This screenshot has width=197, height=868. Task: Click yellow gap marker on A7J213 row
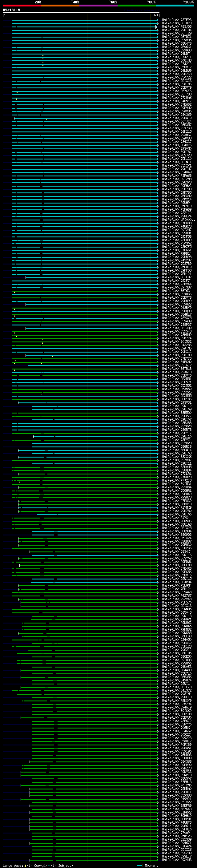[x=19, y=482]
